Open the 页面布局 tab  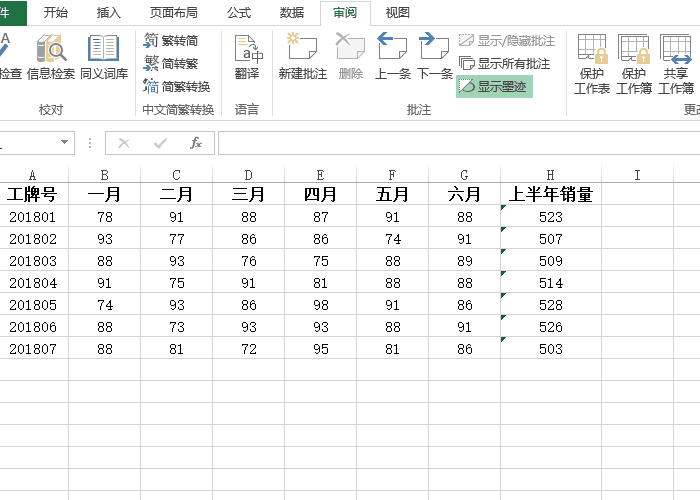point(174,12)
